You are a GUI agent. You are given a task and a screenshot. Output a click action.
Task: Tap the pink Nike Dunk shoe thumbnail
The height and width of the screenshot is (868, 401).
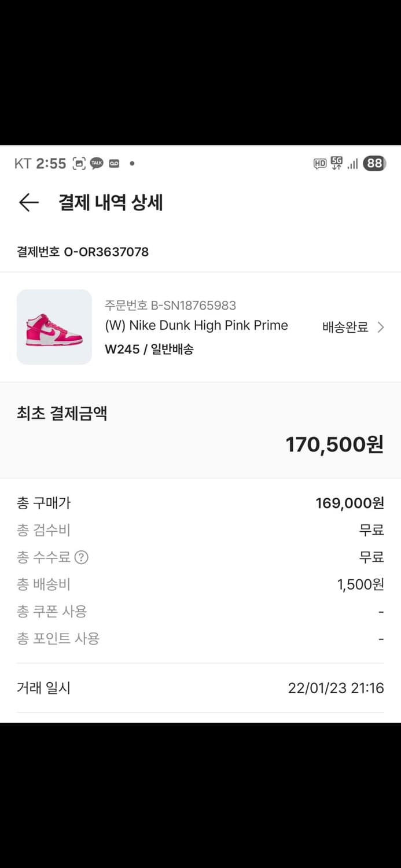(x=54, y=327)
